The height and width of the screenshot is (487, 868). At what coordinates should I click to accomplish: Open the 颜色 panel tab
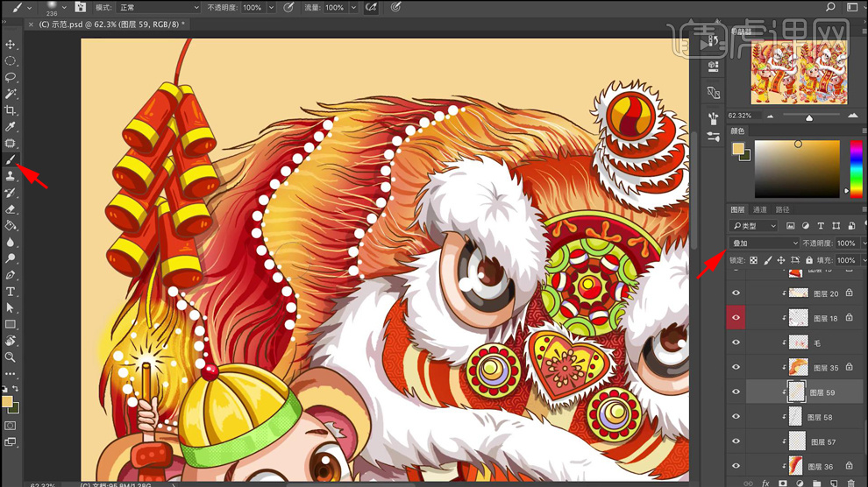click(737, 131)
